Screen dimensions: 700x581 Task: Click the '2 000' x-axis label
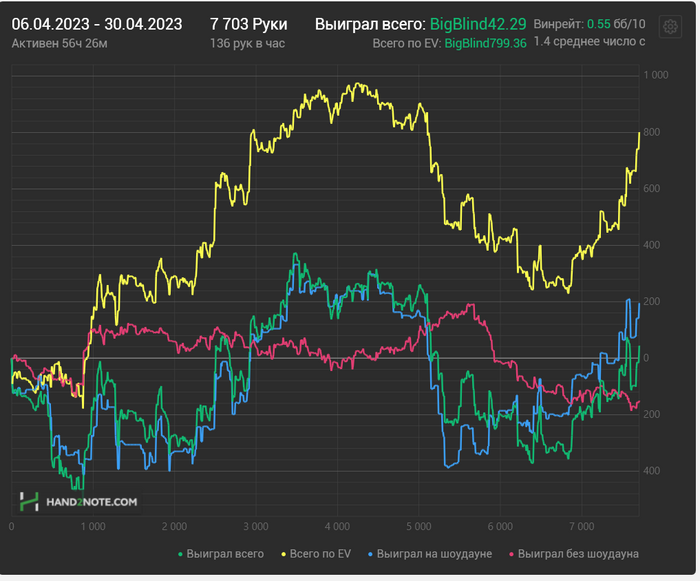click(x=174, y=527)
